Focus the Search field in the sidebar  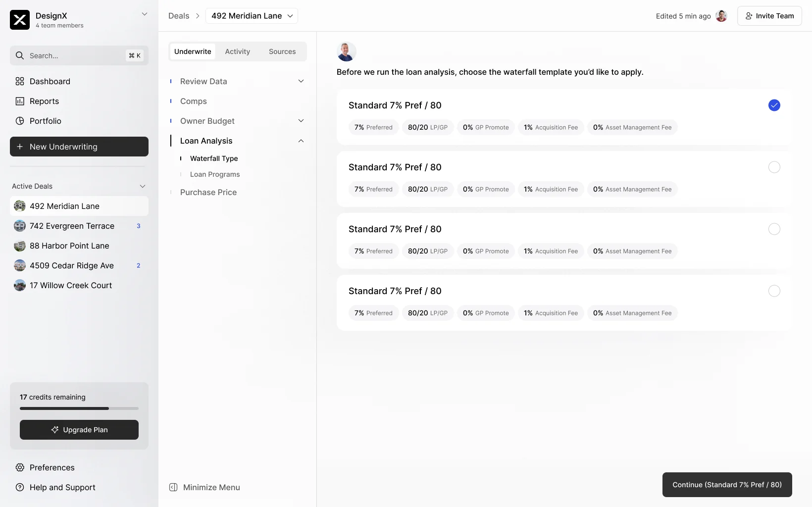pyautogui.click(x=79, y=55)
